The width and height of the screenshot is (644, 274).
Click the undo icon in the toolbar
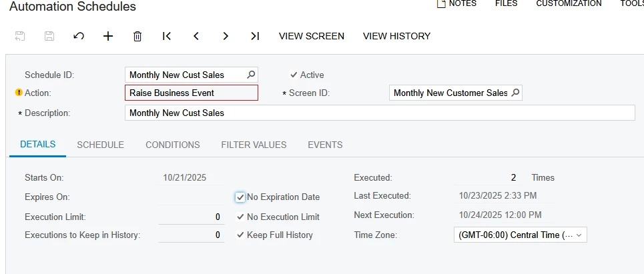(79, 36)
